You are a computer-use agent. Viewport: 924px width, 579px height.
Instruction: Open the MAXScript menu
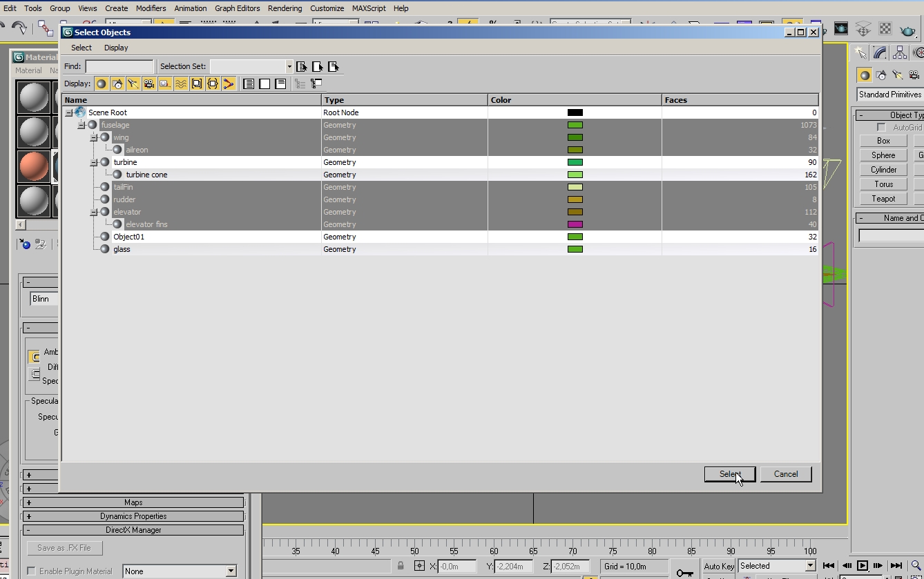tap(369, 8)
